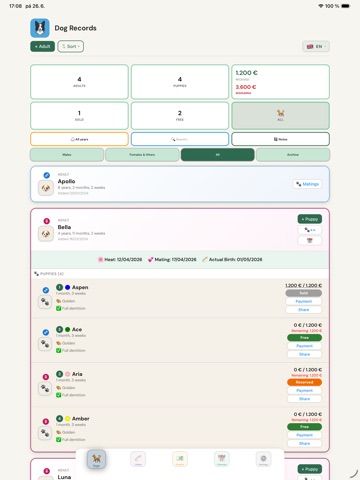This screenshot has width=360, height=480.
Task: Toggle Aria's Reserved status pill
Action: coord(304,382)
